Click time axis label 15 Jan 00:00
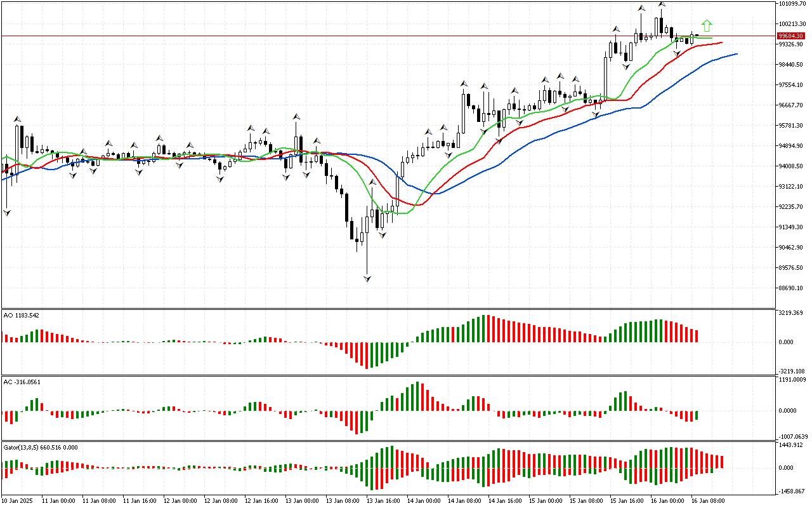 coord(546,501)
